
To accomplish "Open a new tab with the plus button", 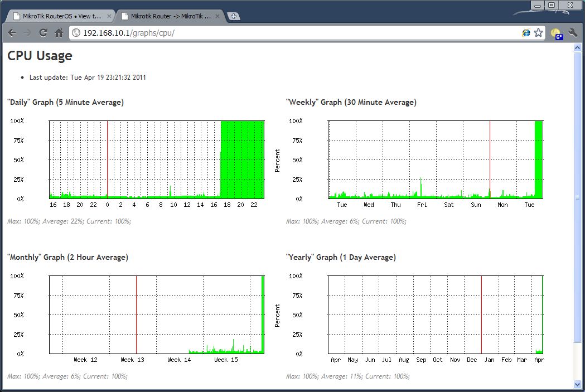I will [233, 16].
